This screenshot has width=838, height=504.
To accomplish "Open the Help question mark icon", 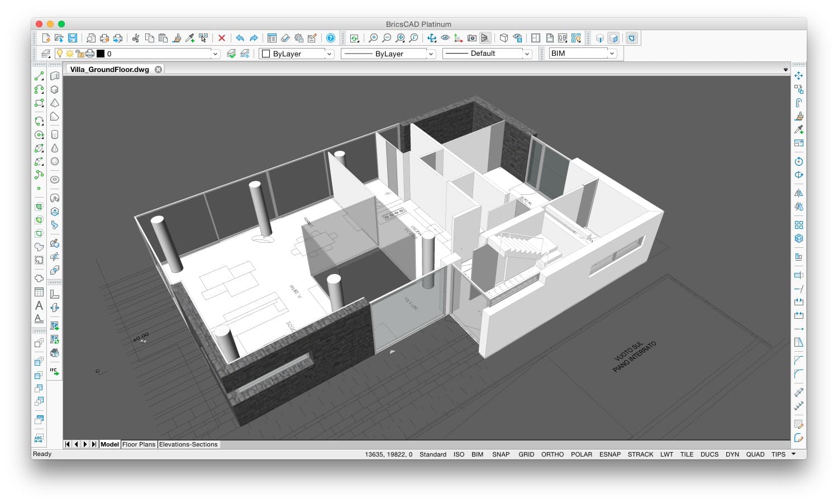I will 331,38.
